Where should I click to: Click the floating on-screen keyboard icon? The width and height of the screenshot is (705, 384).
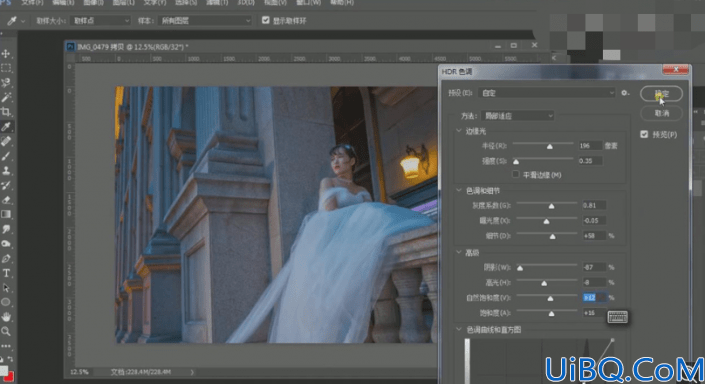coord(617,317)
